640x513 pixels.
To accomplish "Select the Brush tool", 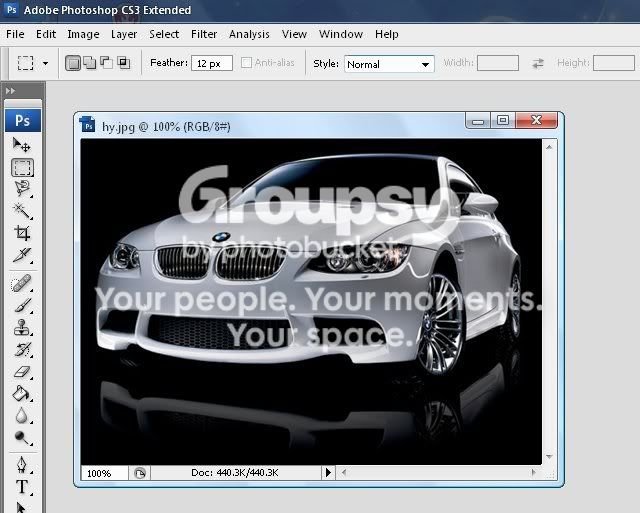I will [x=22, y=305].
